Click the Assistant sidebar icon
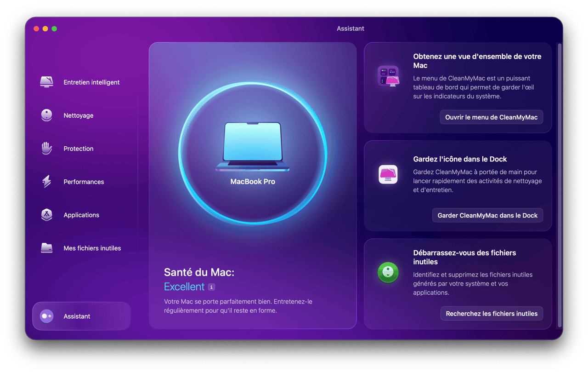The height and width of the screenshot is (373, 588). tap(46, 316)
